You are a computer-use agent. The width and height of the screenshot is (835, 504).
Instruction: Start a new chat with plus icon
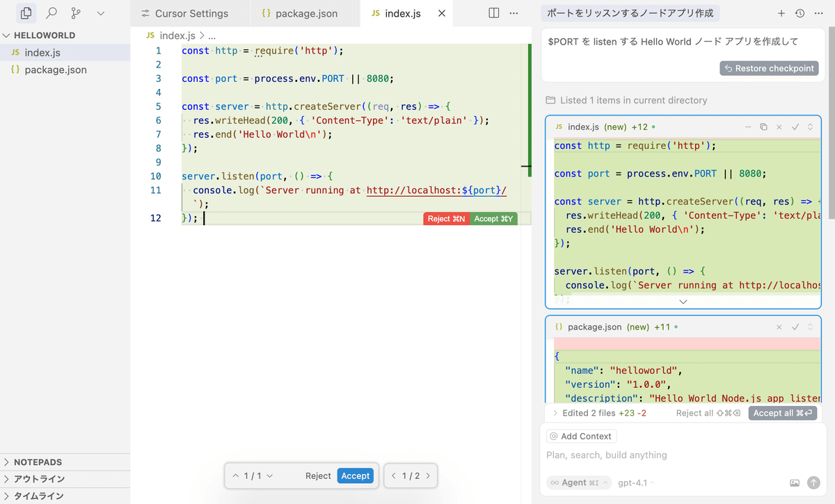(781, 13)
